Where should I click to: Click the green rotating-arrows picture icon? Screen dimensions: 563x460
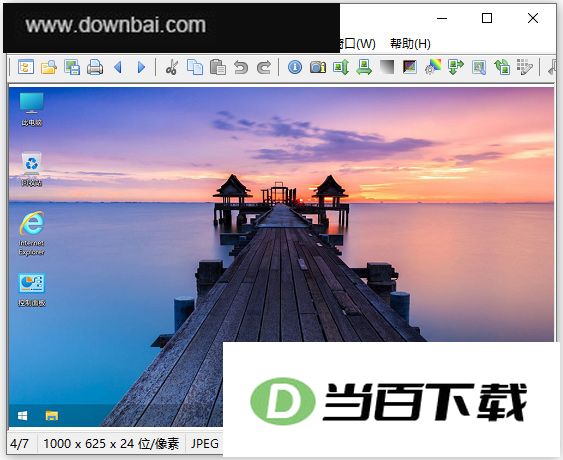click(502, 67)
